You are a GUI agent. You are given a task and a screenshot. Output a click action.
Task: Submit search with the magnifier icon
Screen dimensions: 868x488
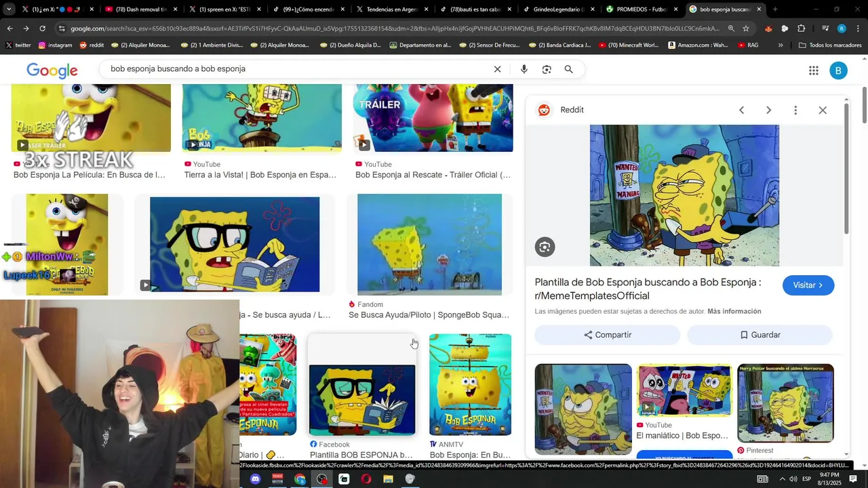[569, 69]
